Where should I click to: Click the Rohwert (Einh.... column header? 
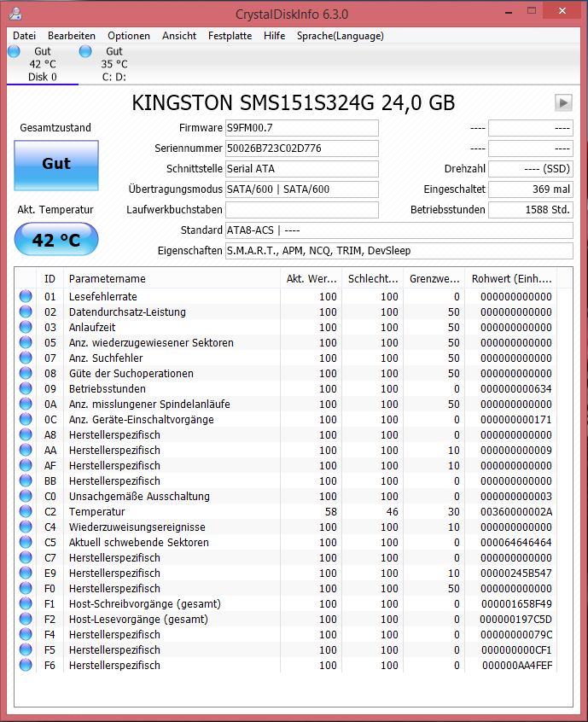click(511, 278)
